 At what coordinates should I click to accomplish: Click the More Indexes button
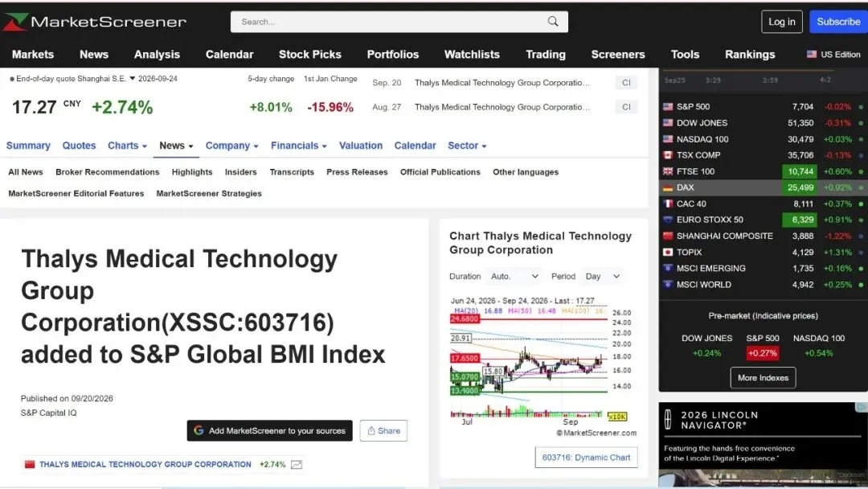763,378
